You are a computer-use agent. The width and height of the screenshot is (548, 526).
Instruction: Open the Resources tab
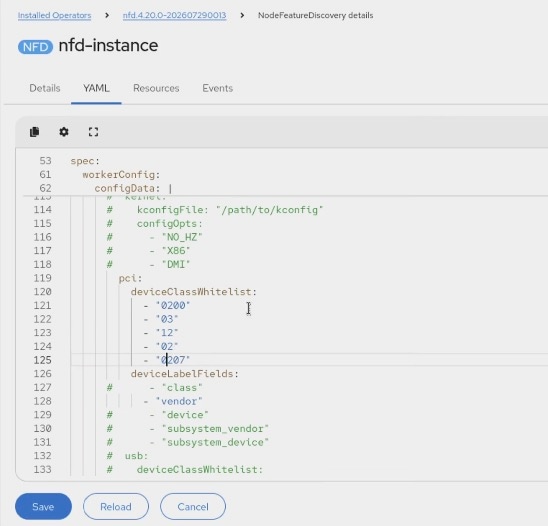(156, 88)
